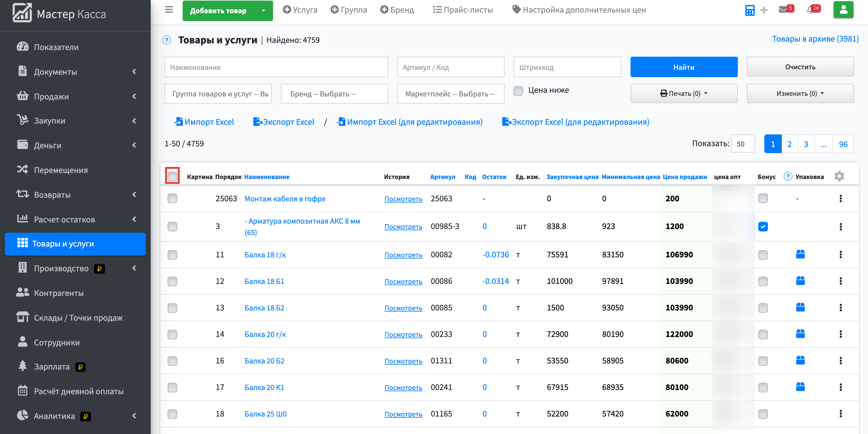Open the Маркетплейс selector dropdown
Image resolution: width=868 pixels, height=434 pixels.
click(451, 94)
